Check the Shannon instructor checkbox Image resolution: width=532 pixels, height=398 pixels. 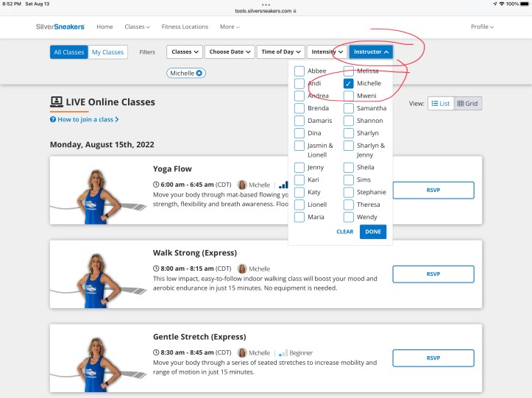point(349,121)
